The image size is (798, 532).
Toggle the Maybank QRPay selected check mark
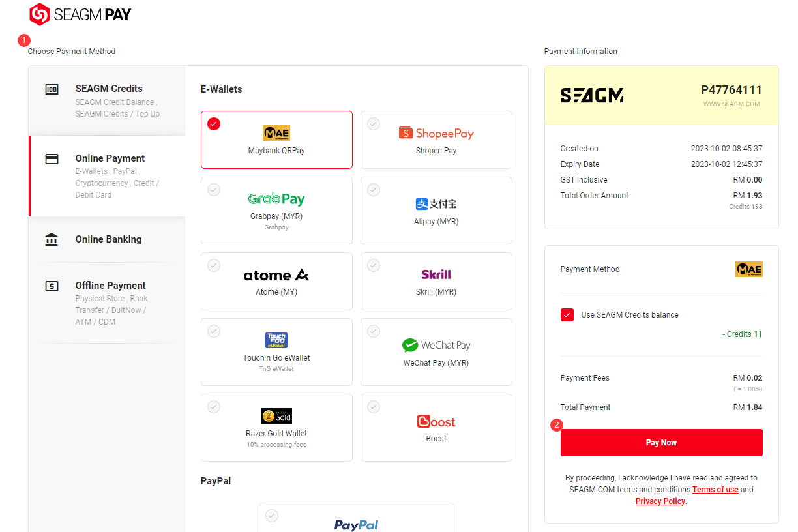tap(214, 124)
